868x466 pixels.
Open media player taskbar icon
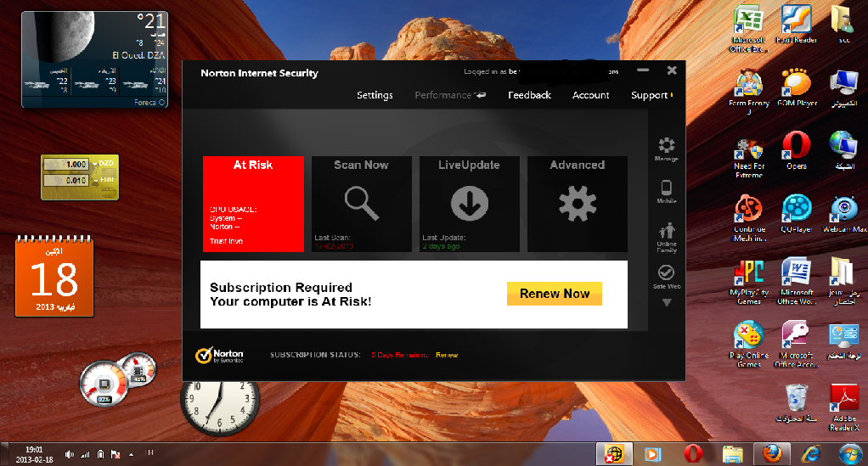[653, 454]
